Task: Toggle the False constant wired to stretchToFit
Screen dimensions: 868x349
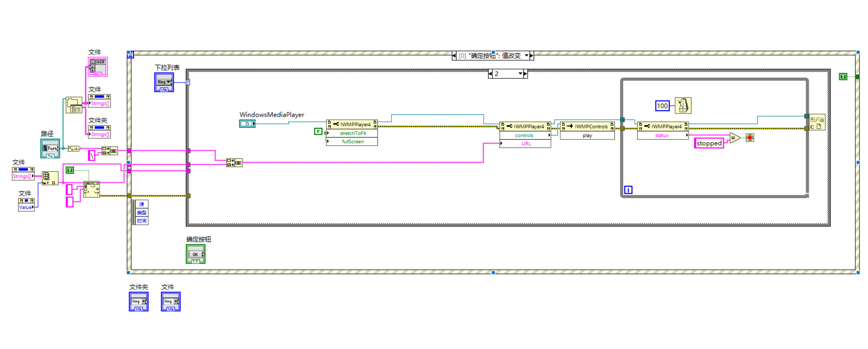Action: 318,131
